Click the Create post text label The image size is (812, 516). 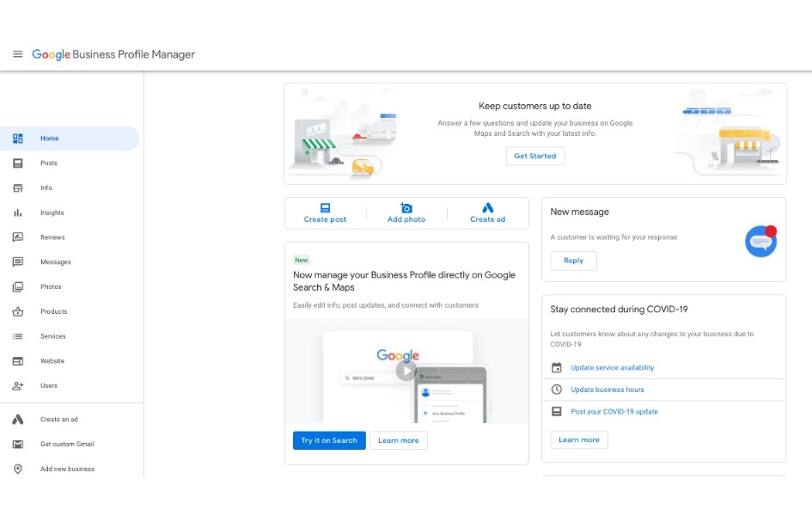pyautogui.click(x=325, y=219)
